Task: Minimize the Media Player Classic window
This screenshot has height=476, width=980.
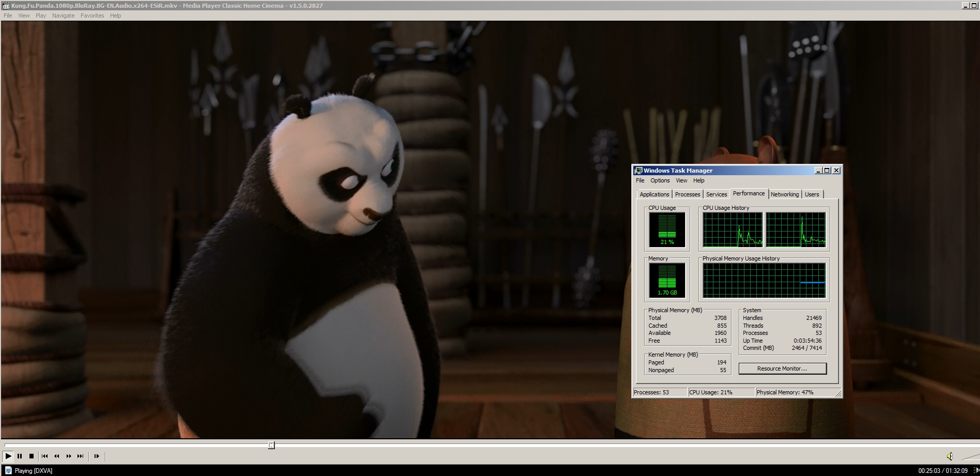Action: tap(966, 5)
